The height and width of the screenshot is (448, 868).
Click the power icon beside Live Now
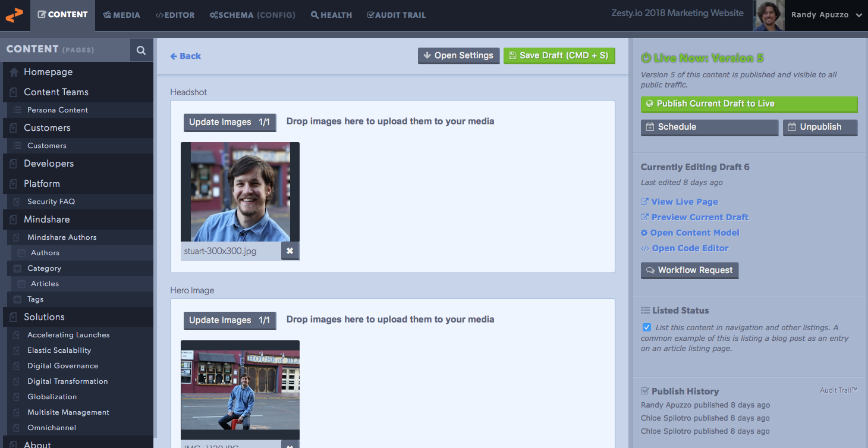click(x=646, y=58)
